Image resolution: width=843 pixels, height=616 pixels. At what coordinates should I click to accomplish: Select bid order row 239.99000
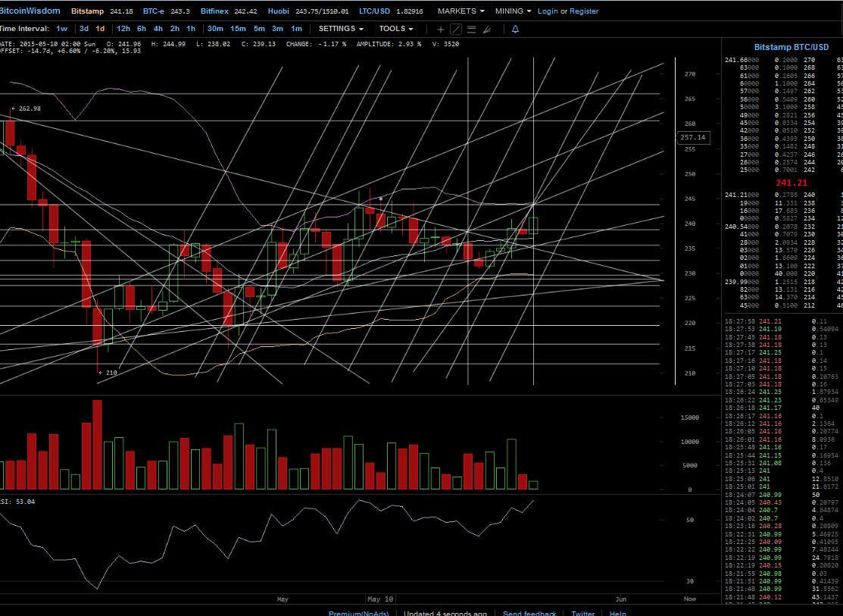click(784, 282)
